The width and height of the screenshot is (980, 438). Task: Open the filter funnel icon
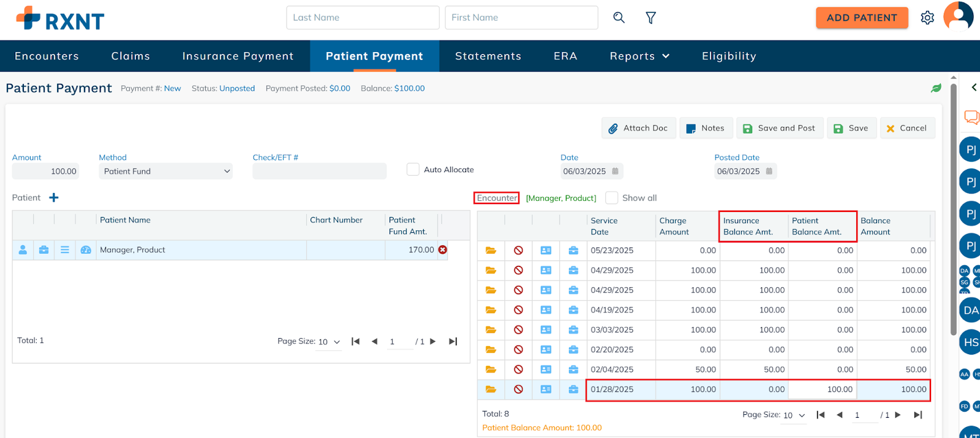coord(650,18)
